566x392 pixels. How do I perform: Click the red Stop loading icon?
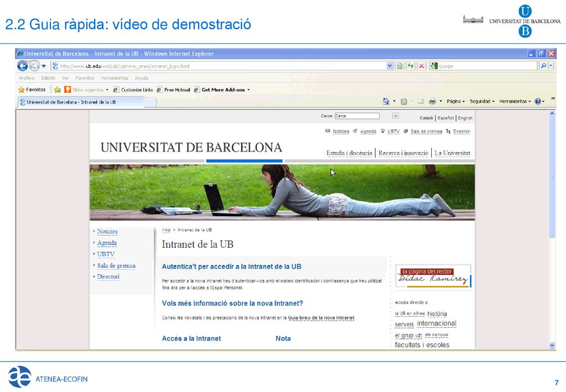(x=421, y=66)
